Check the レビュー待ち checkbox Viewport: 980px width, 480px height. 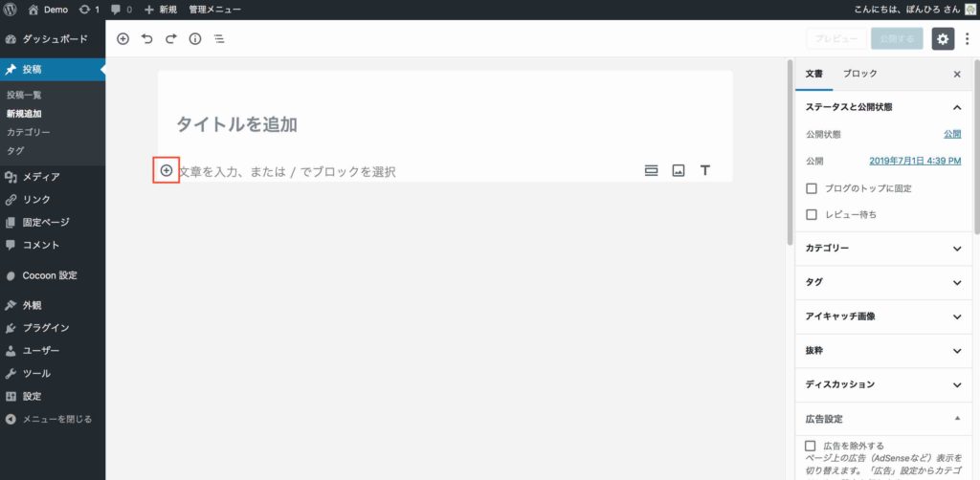(x=812, y=215)
